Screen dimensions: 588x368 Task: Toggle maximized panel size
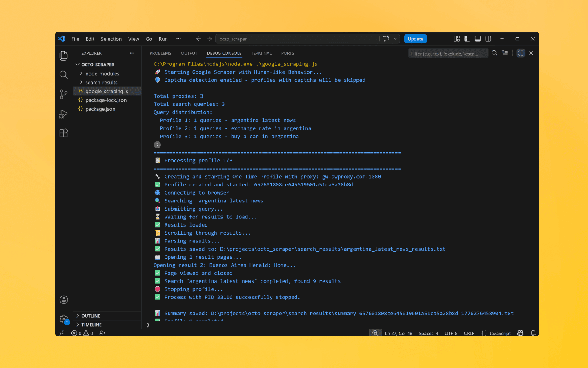pyautogui.click(x=521, y=53)
